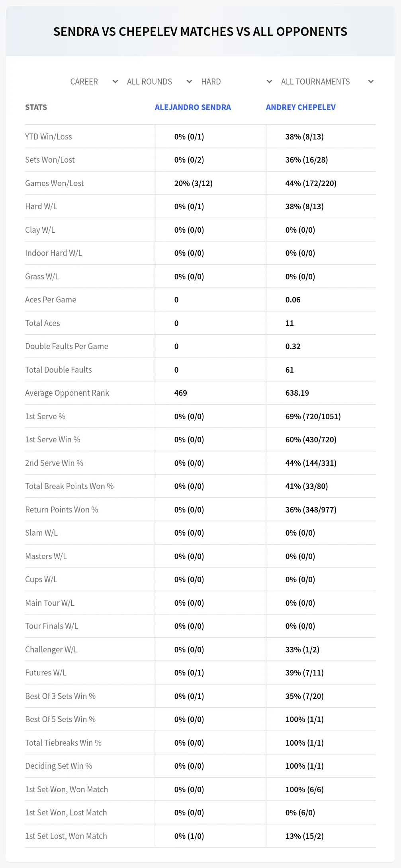Select the Games Won/Lost row label
The image size is (401, 868).
click(55, 183)
